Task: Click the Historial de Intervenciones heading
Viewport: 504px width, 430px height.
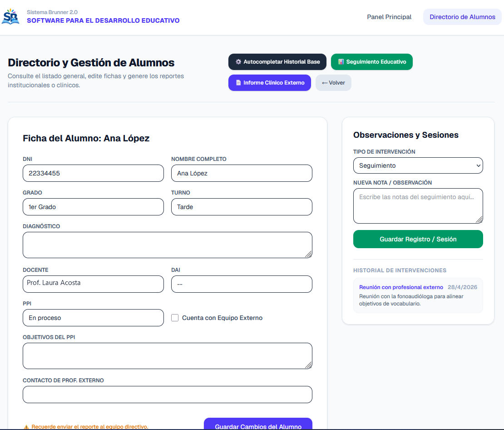Action: coord(400,270)
